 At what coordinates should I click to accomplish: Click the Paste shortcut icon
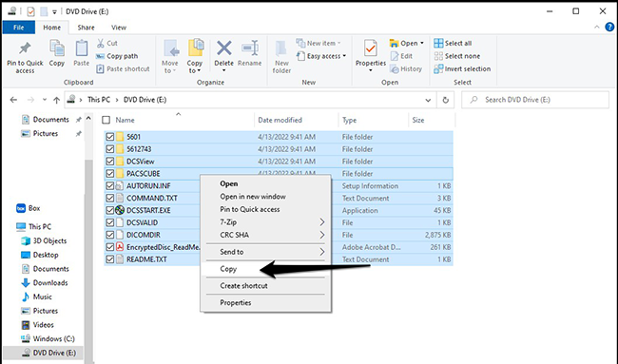coord(100,69)
